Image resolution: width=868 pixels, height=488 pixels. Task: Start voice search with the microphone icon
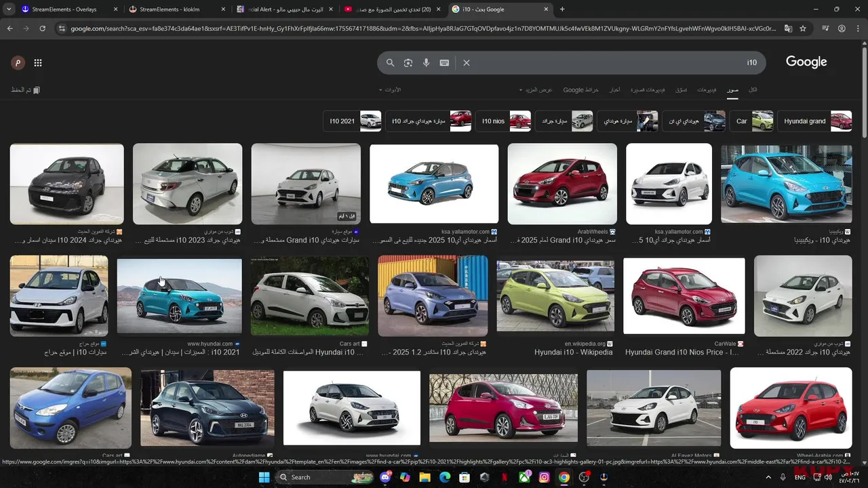click(426, 62)
